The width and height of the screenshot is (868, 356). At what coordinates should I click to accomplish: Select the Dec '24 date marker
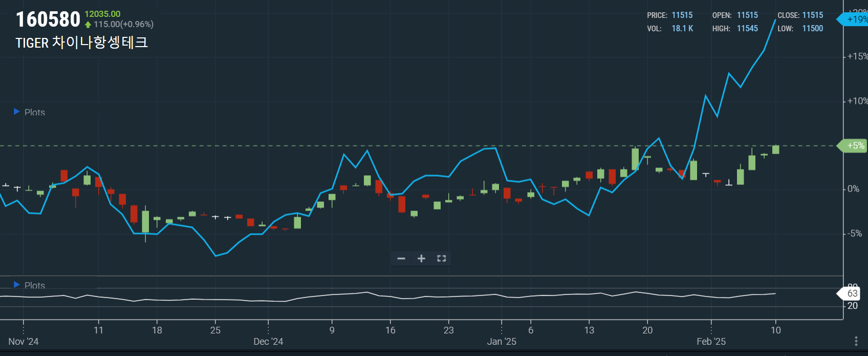(x=268, y=341)
